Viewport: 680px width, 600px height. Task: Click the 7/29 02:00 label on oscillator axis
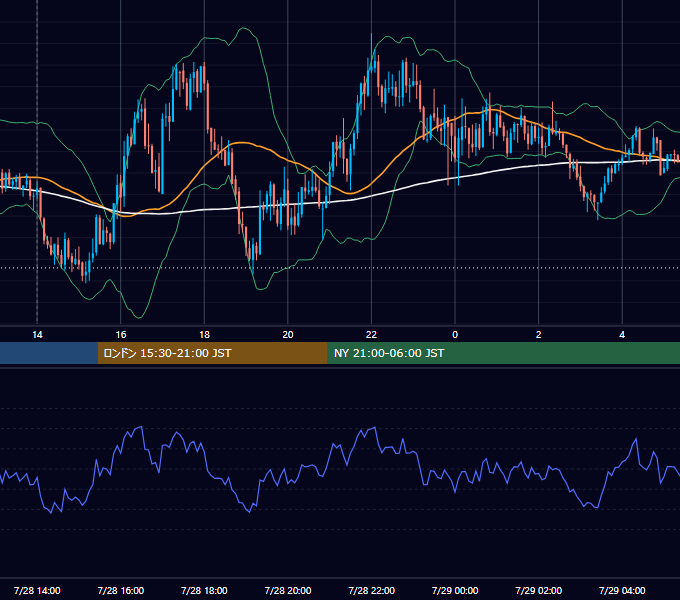pos(539,590)
